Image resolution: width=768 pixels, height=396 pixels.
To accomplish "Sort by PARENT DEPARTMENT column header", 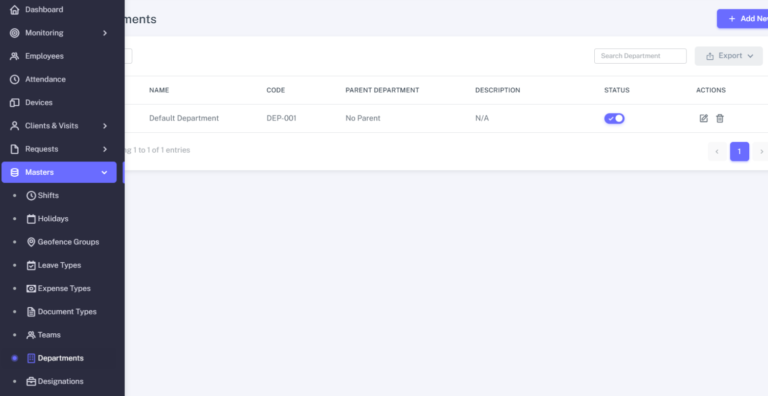I will pos(382,90).
